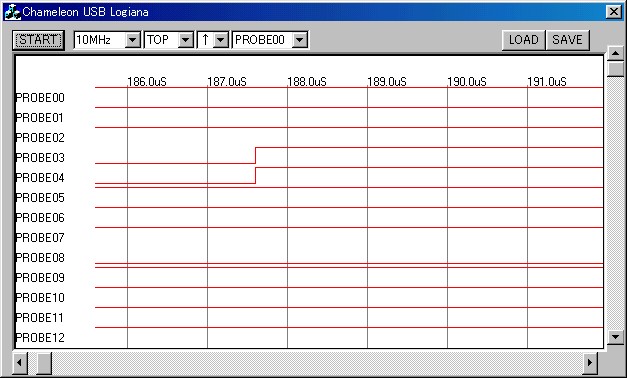Click the 190.0uS time marker
Image resolution: width=627 pixels, height=378 pixels.
click(x=467, y=82)
